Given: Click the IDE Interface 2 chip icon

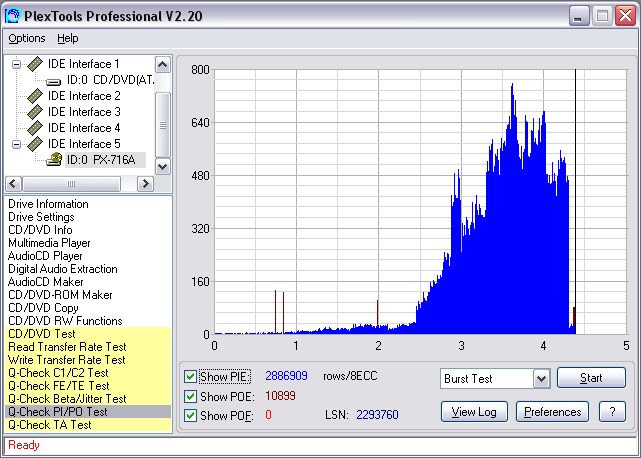Looking at the screenshot, I should tap(35, 96).
